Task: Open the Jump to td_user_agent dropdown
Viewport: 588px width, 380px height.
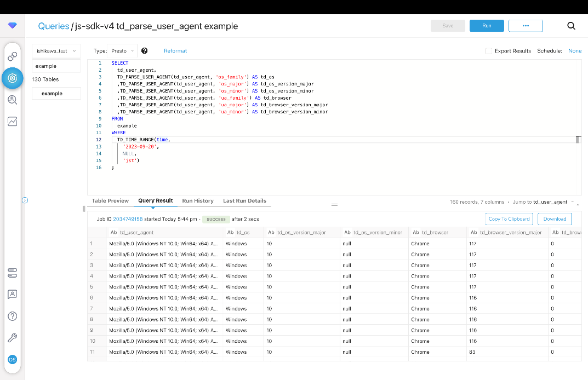Action: pos(553,202)
